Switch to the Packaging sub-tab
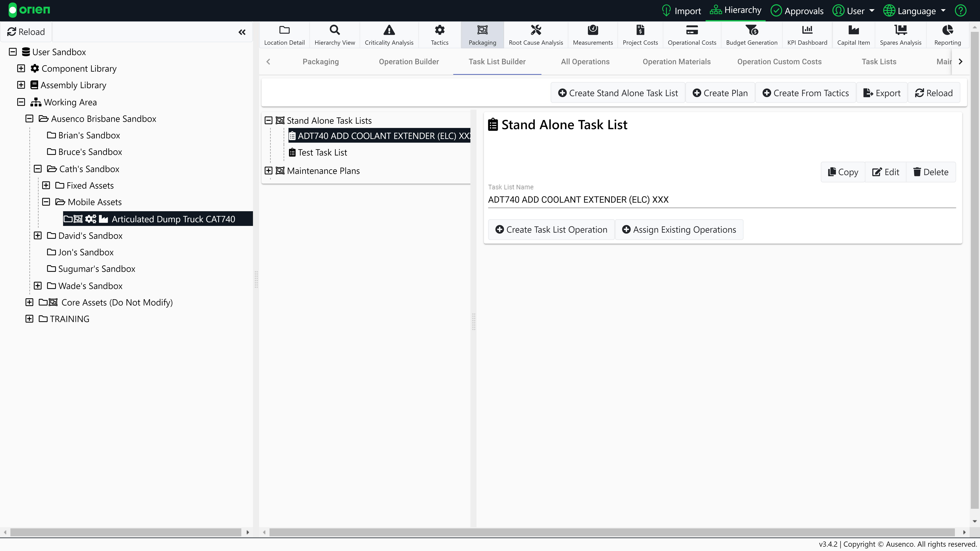 pos(321,62)
